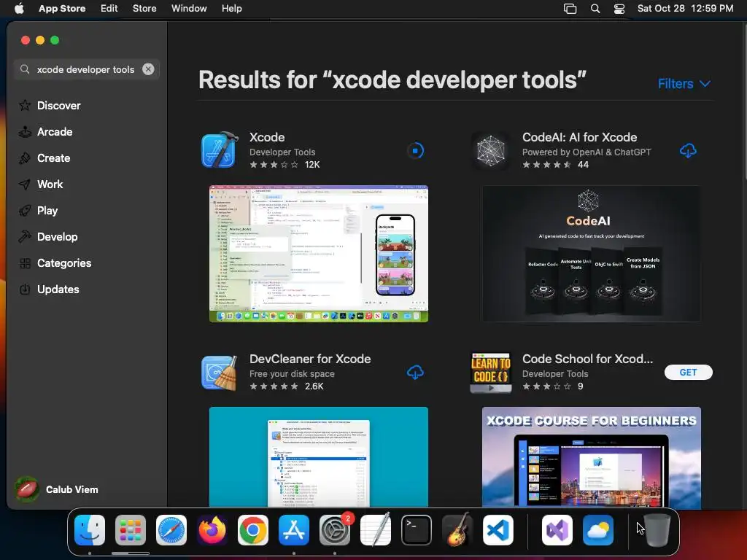747x560 pixels.
Task: Open the Learn to Code app icon
Action: pyautogui.click(x=491, y=373)
